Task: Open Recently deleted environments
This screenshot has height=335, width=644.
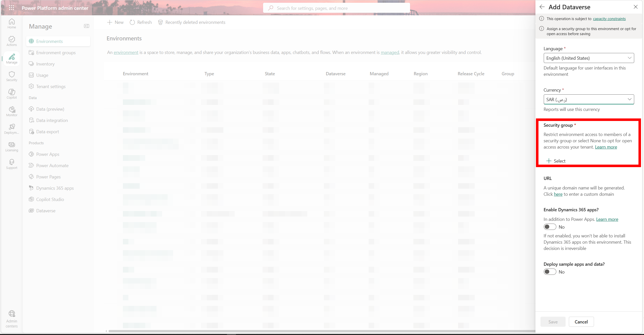Action: 192,22
